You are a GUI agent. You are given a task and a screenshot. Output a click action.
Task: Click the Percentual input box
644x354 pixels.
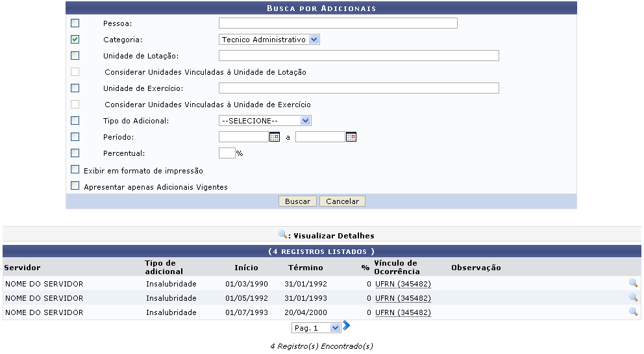pos(227,153)
